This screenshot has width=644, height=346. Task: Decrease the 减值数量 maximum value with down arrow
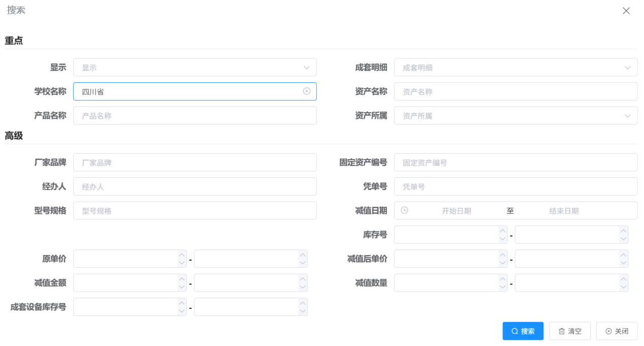point(623,287)
